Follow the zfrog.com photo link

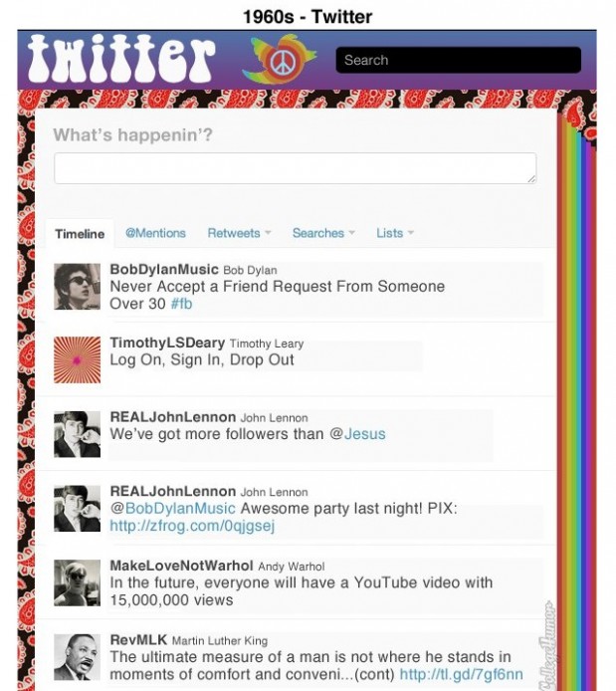click(192, 526)
